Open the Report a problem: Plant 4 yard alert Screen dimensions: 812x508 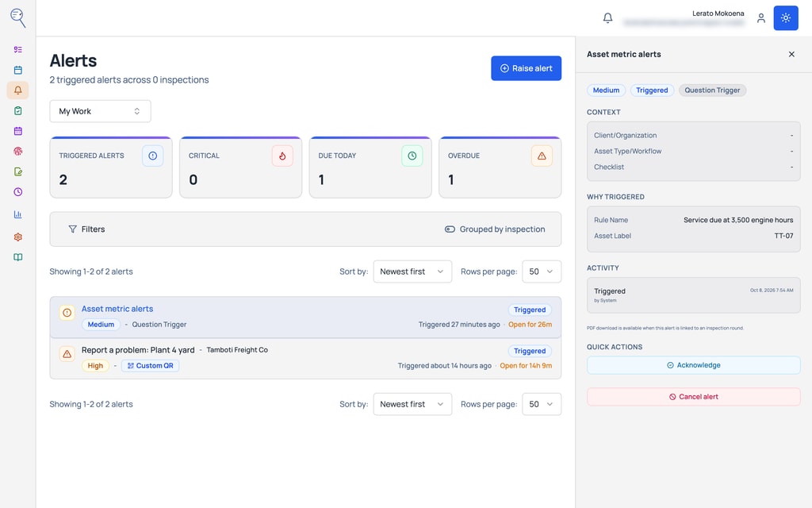click(138, 350)
